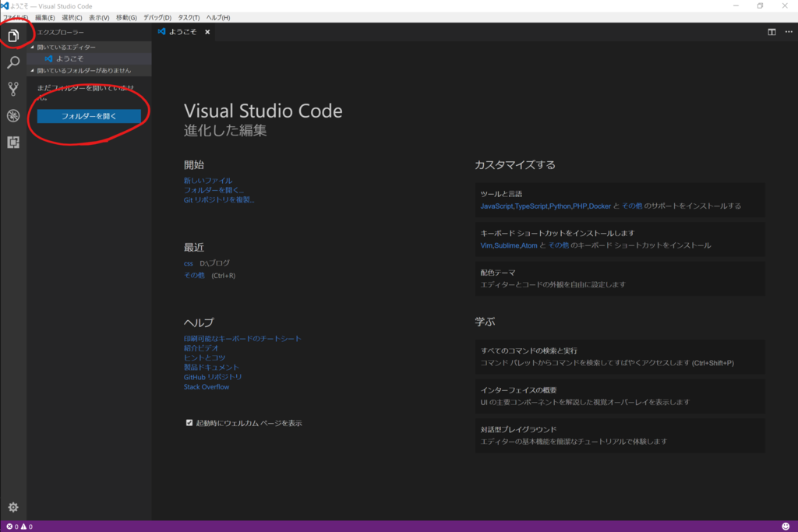Open すべてのコマンドの検索と実行 card
This screenshot has height=532, width=798.
coord(620,357)
